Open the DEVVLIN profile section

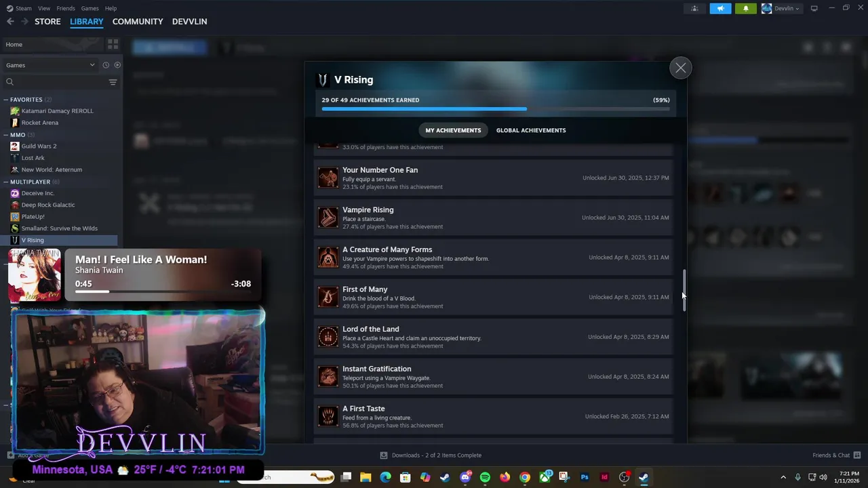coord(189,22)
